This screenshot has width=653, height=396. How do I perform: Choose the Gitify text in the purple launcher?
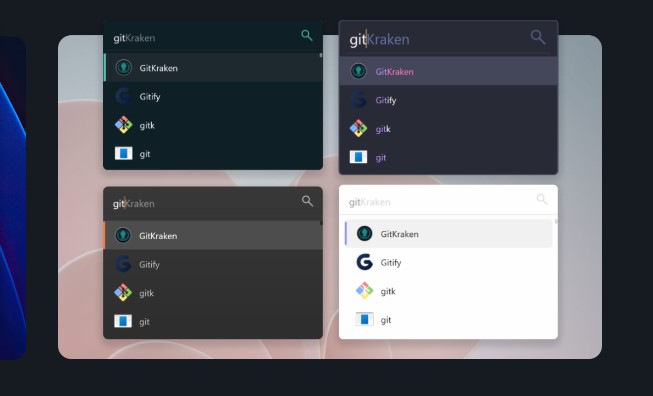pyautogui.click(x=386, y=100)
